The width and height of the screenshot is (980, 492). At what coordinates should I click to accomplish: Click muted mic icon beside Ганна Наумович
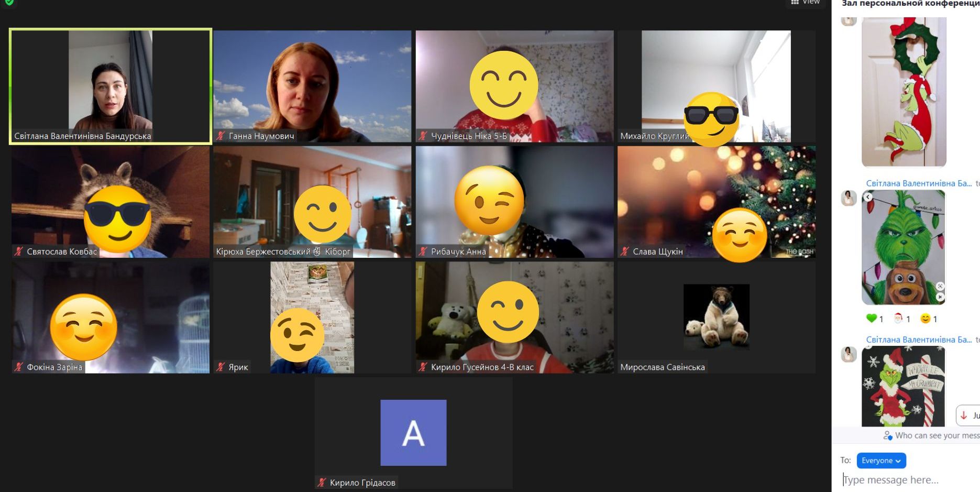coord(221,136)
